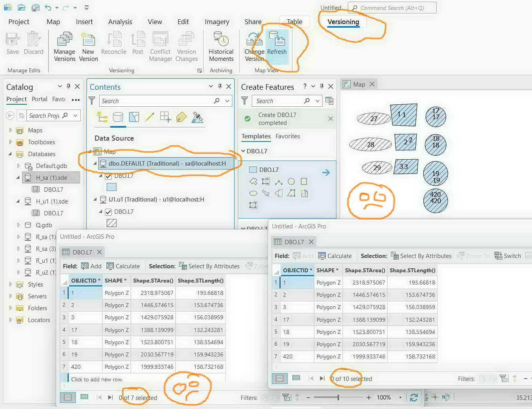Open the Contents search dropdown arrow
Image resolution: width=532 pixels, height=409 pixels.
coord(227,101)
